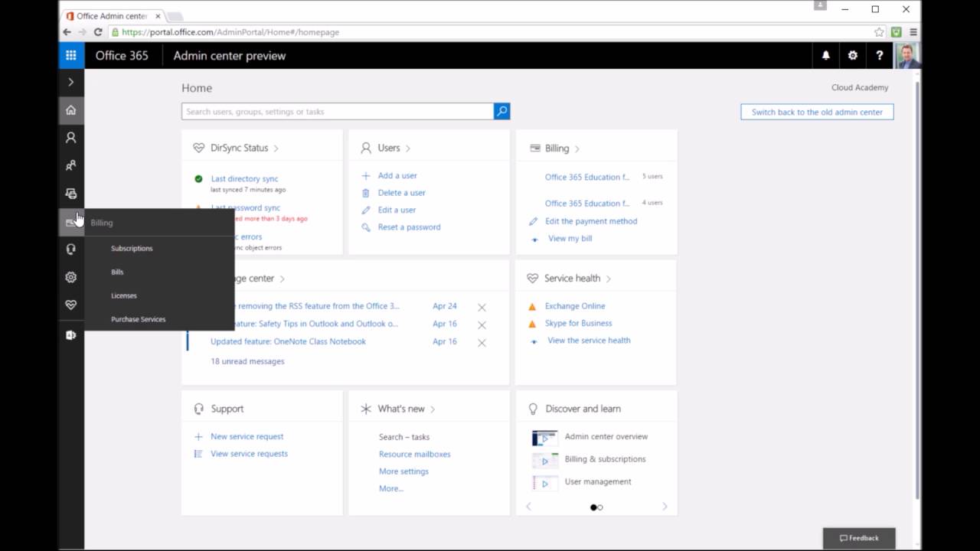
Task: Open Exchange admin center icon in sidebar
Action: [71, 335]
